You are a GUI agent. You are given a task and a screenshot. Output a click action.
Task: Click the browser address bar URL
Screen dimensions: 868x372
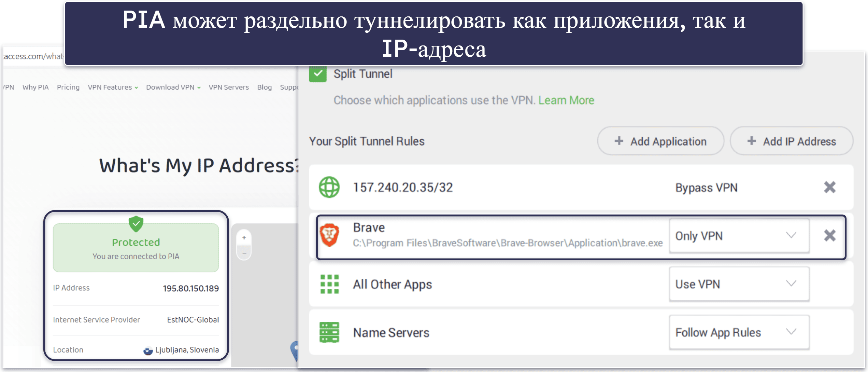(34, 56)
